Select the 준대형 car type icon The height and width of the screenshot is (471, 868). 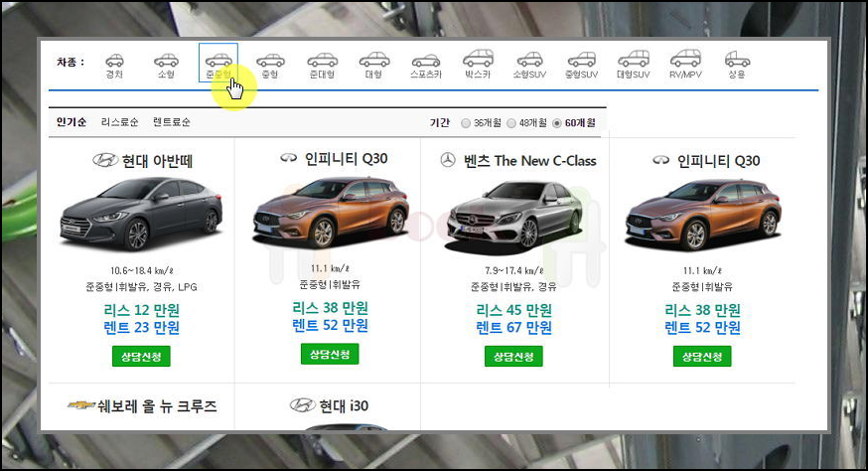coord(322,60)
